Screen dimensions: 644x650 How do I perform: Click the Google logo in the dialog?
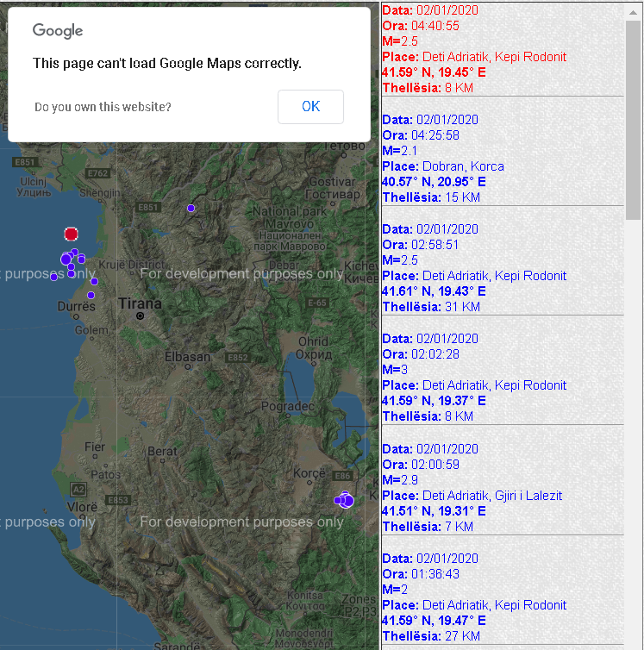point(58,31)
